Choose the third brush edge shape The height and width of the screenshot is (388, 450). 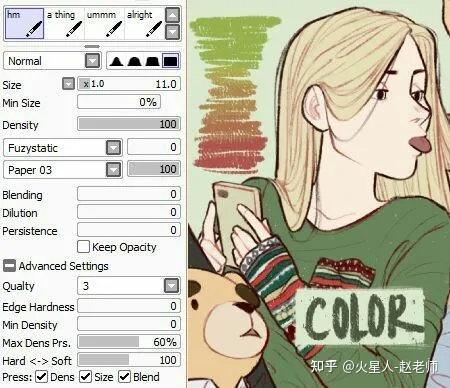click(x=152, y=61)
